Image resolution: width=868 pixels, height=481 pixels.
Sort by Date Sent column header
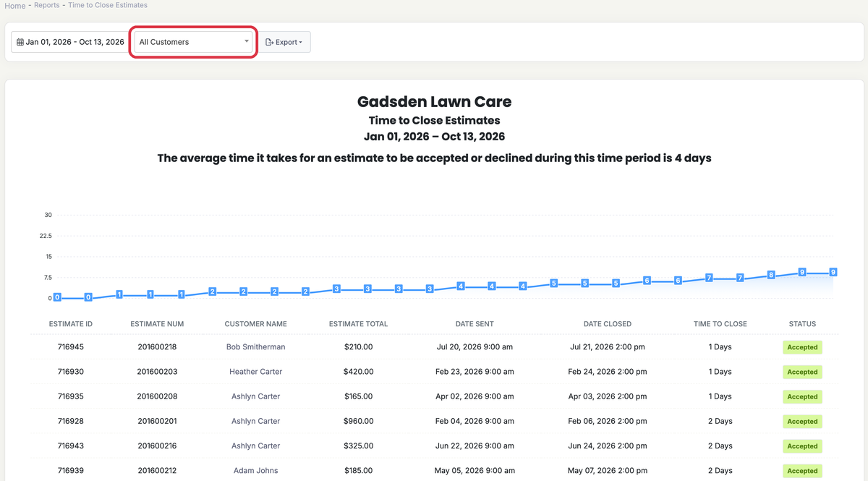(475, 324)
